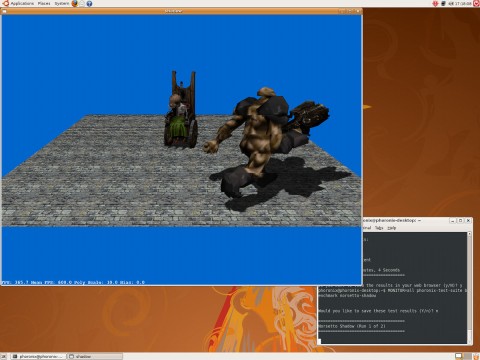Click the Ubuntu logo in top panel
The width and height of the screenshot is (480, 360).
point(5,3)
